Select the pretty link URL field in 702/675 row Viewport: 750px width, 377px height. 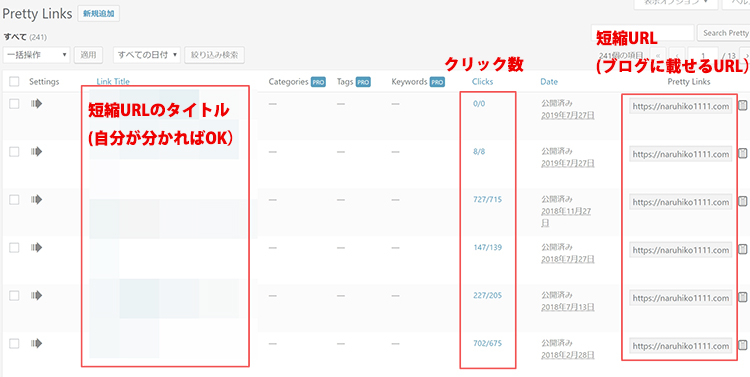(x=681, y=345)
